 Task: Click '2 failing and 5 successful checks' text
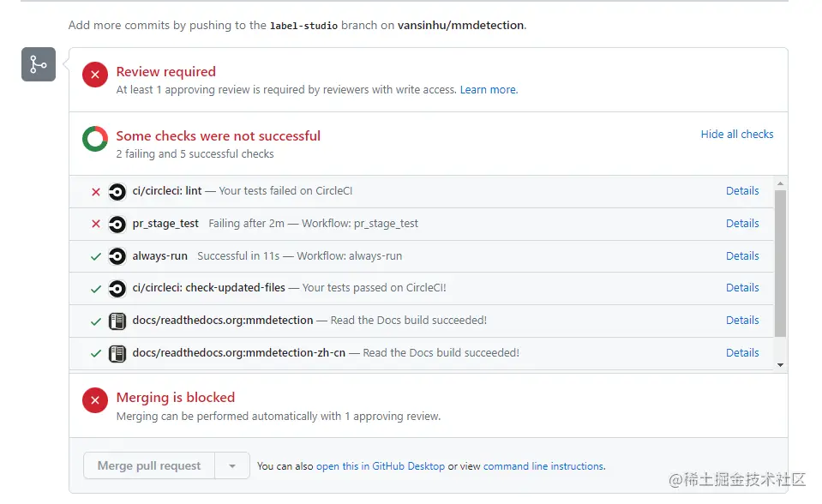point(195,154)
